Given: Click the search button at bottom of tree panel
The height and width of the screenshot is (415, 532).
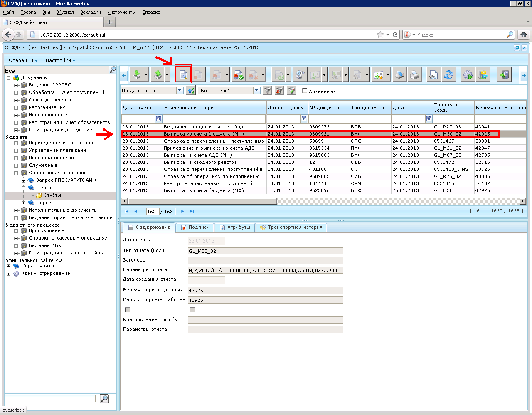Looking at the screenshot, I should click(x=104, y=399).
